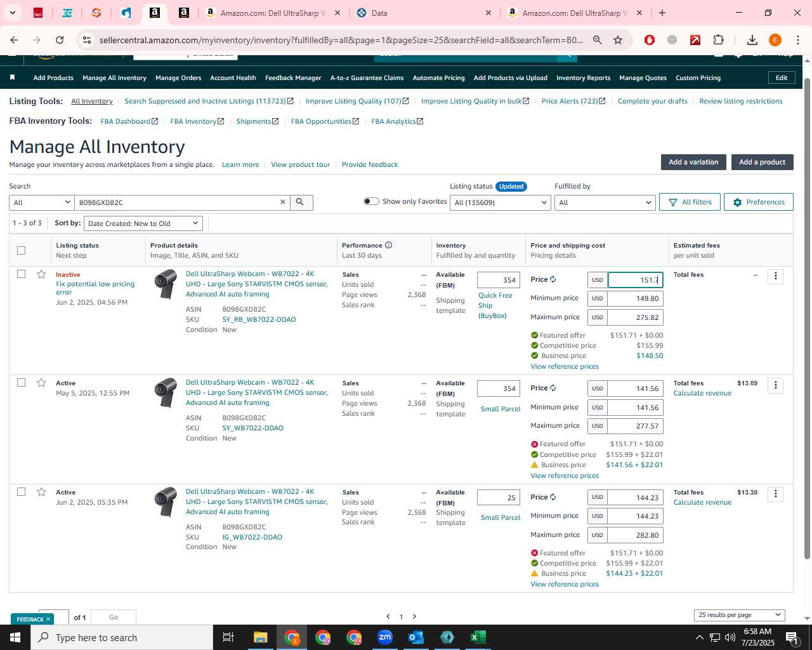Close the FEEDBACK tab with X
Screen dimensions: 812x650
48,619
